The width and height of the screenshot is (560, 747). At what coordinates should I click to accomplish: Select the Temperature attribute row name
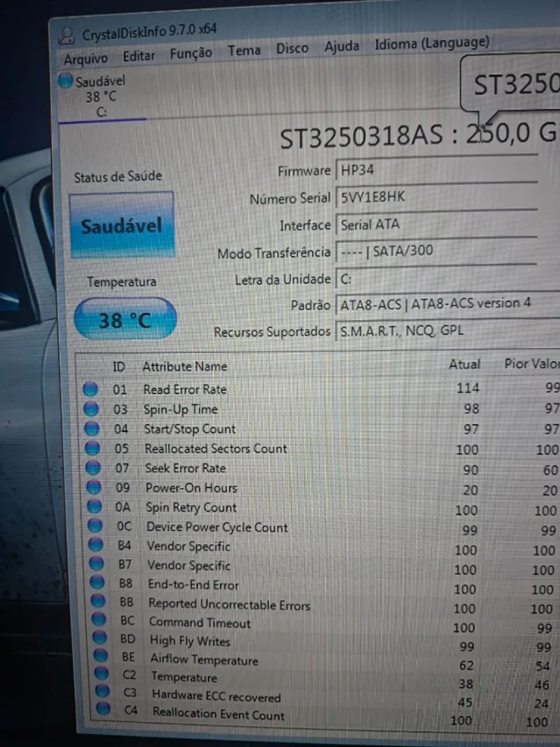point(184,677)
